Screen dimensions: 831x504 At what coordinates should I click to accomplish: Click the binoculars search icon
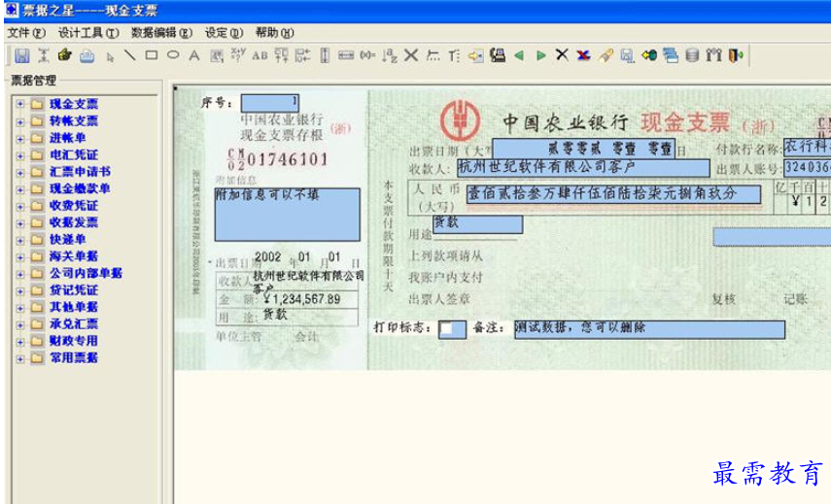point(713,55)
